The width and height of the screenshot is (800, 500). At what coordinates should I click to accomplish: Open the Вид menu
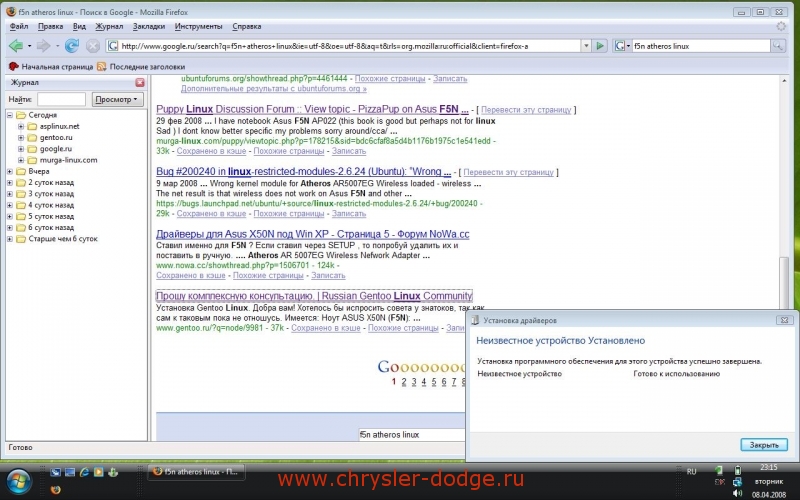coord(79,27)
